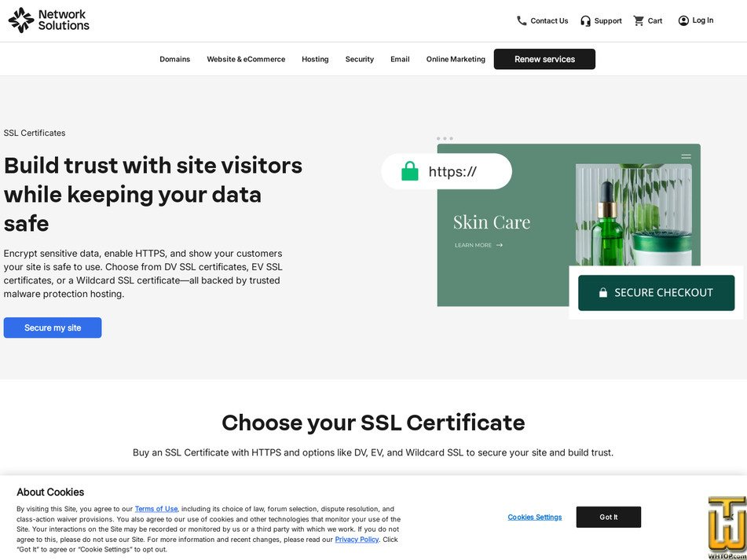Click the user account icon
The height and width of the screenshot is (560, 747).
(x=683, y=20)
